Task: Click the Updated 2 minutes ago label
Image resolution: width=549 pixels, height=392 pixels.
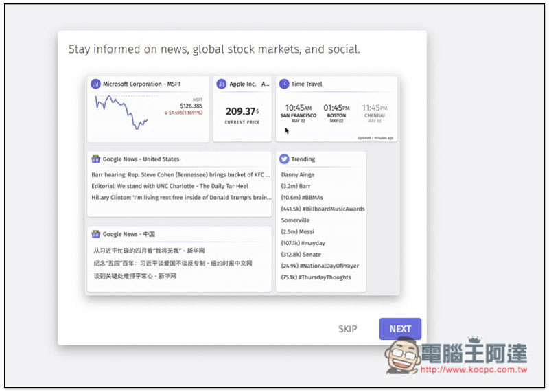Action: 375,138
